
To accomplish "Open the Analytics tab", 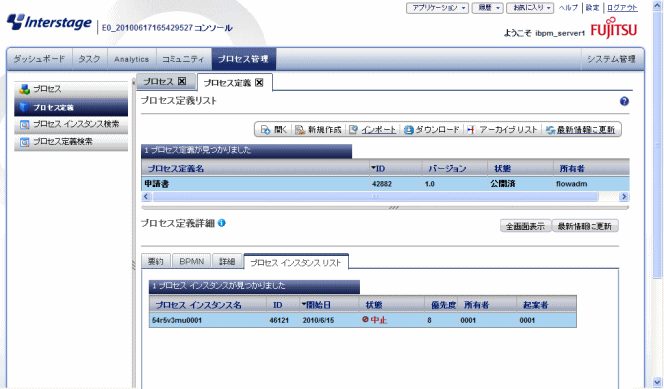I will (x=132, y=59).
